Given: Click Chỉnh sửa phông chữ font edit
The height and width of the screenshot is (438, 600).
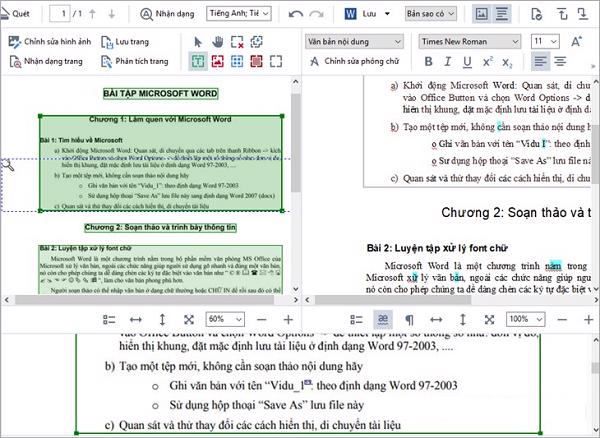Looking at the screenshot, I should (354, 61).
